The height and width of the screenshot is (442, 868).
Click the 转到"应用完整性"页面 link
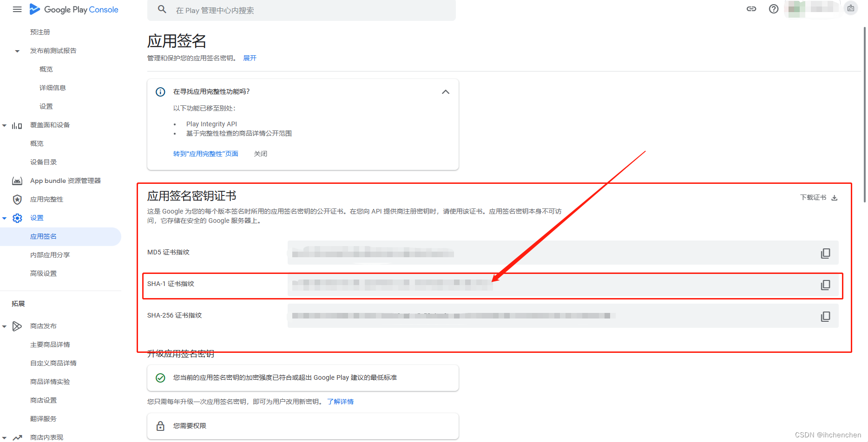pyautogui.click(x=206, y=153)
